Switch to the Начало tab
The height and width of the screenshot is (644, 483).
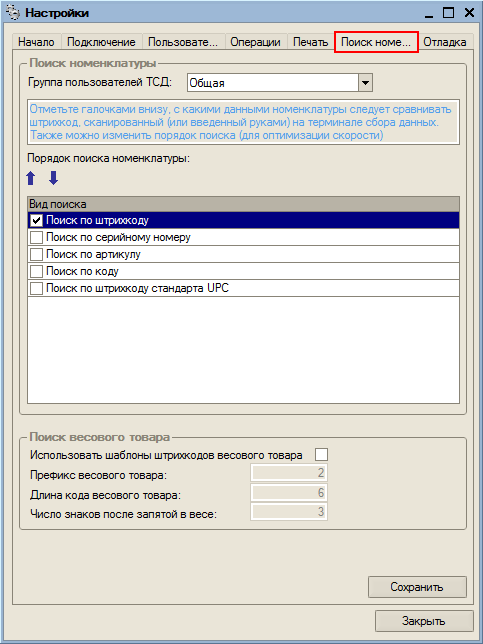pos(36,42)
